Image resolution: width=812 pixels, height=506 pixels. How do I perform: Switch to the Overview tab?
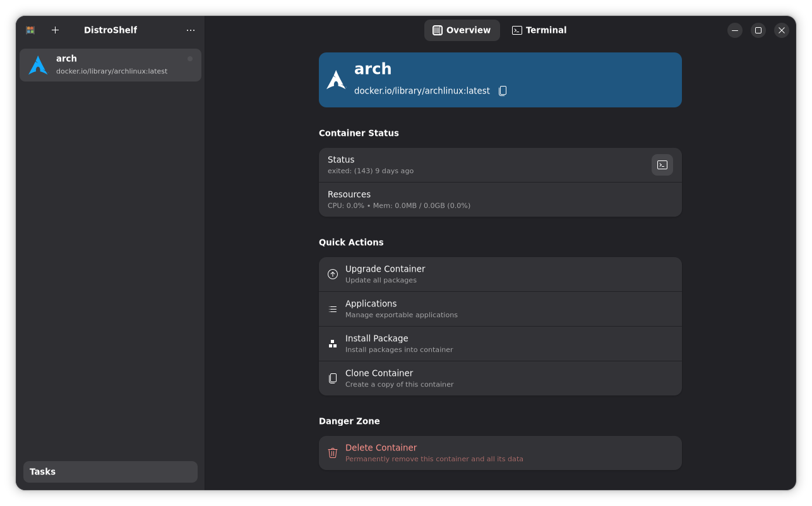pyautogui.click(x=462, y=30)
